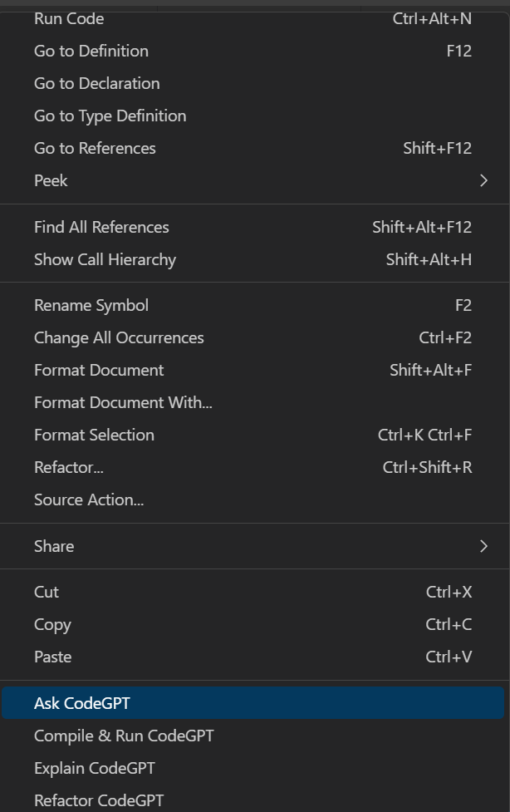Screen dimensions: 510x812
Task: Open Go to References
Action: point(94,148)
